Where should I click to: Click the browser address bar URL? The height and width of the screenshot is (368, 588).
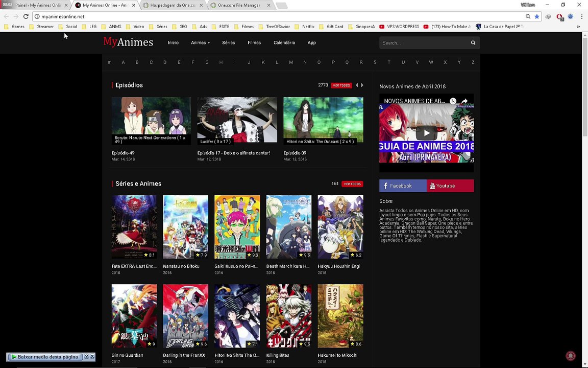click(x=63, y=16)
